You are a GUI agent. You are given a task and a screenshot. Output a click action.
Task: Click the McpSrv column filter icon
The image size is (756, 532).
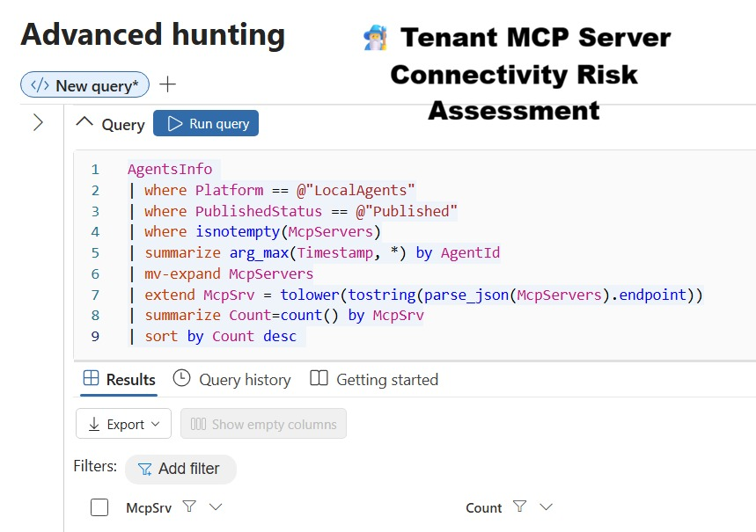(x=189, y=506)
